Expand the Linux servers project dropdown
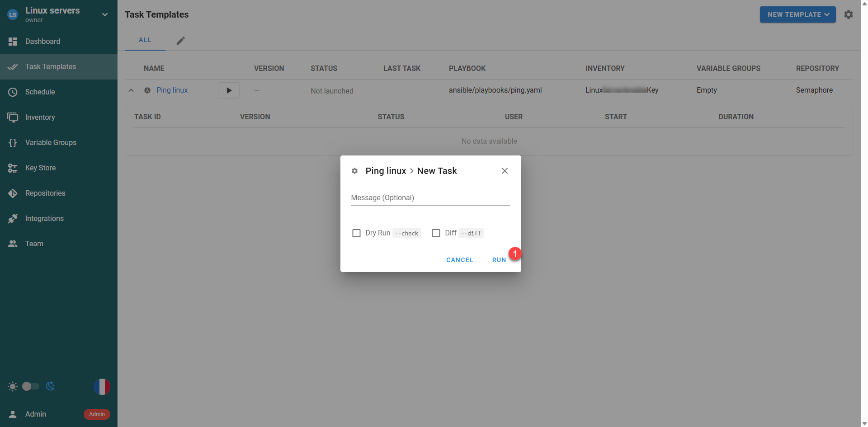 [105, 14]
